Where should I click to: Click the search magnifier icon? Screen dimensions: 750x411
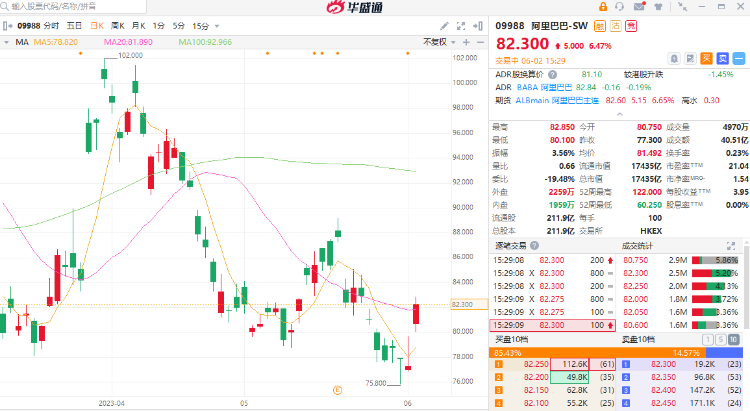[5, 6]
